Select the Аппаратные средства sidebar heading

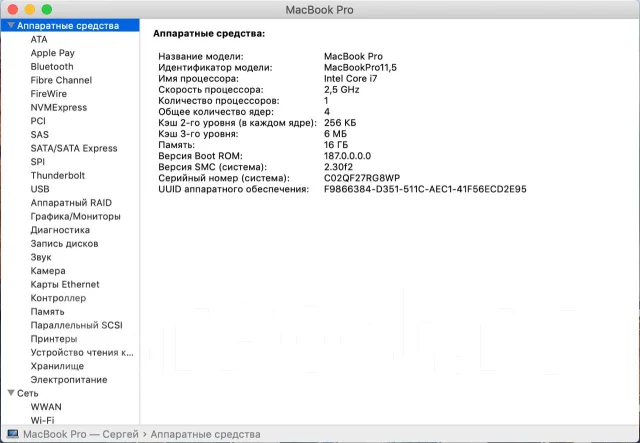click(68, 25)
